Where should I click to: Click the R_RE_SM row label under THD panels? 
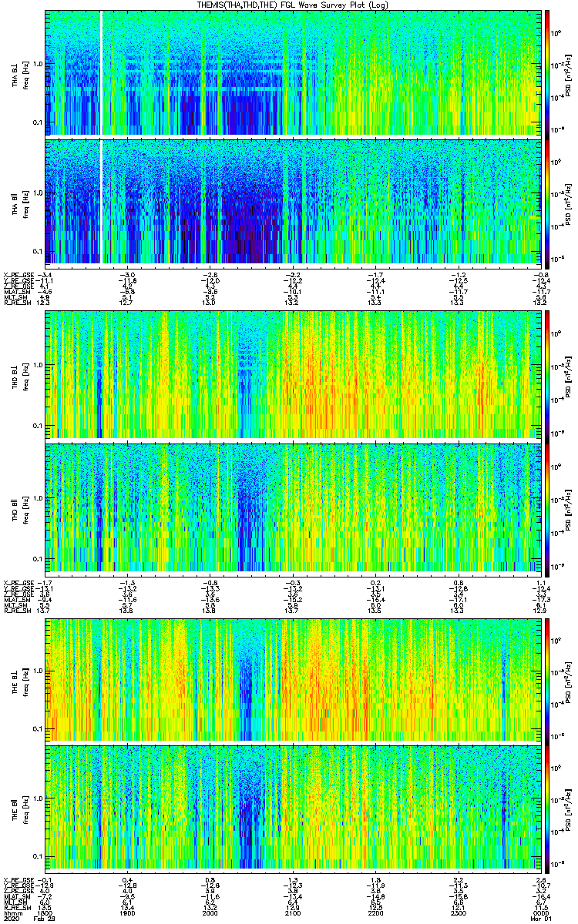point(17,610)
